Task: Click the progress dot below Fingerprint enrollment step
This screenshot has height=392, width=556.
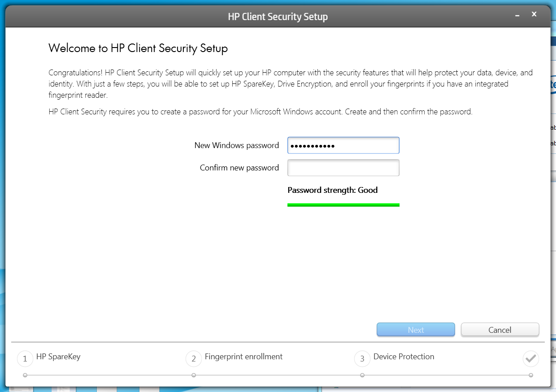Action: tap(194, 375)
